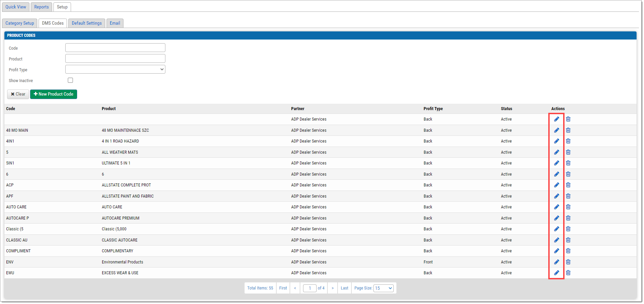Select the '48 MO MAINTENNACE SZC' product cell
The width and height of the screenshot is (644, 304).
click(125, 130)
